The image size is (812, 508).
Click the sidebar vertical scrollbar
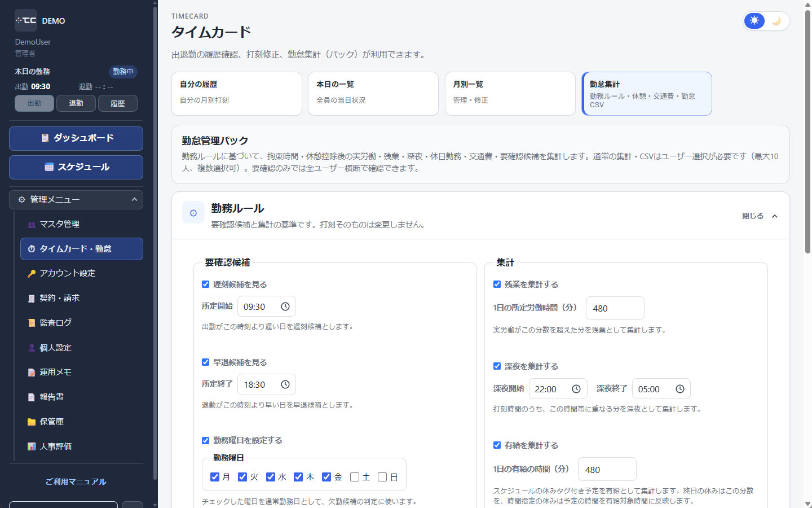click(155, 243)
